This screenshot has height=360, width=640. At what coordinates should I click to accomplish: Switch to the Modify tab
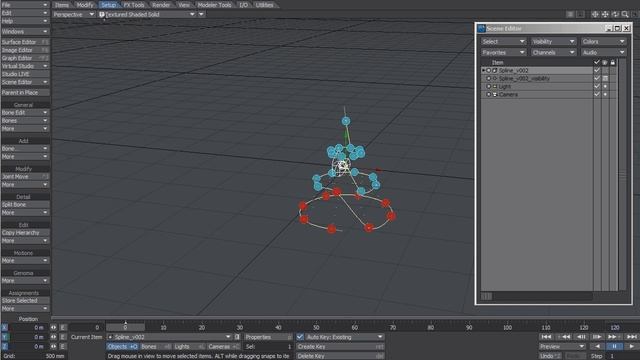[85, 5]
